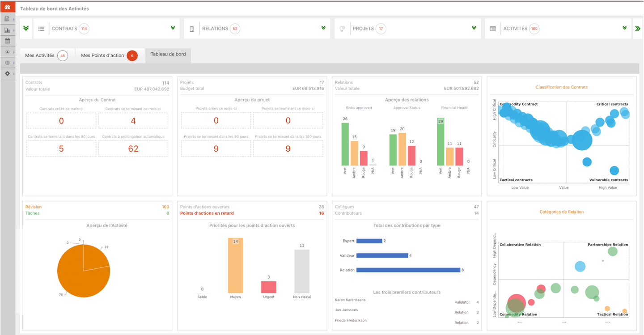Open the Contrats se terminant dans les 90 jours tile
The height and width of the screenshot is (335, 644).
pyautogui.click(x=61, y=148)
